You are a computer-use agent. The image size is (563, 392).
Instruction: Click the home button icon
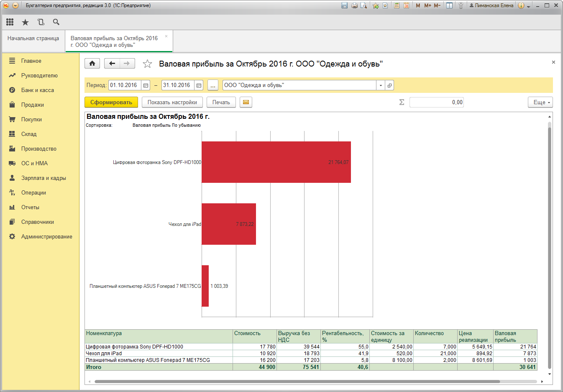[92, 64]
